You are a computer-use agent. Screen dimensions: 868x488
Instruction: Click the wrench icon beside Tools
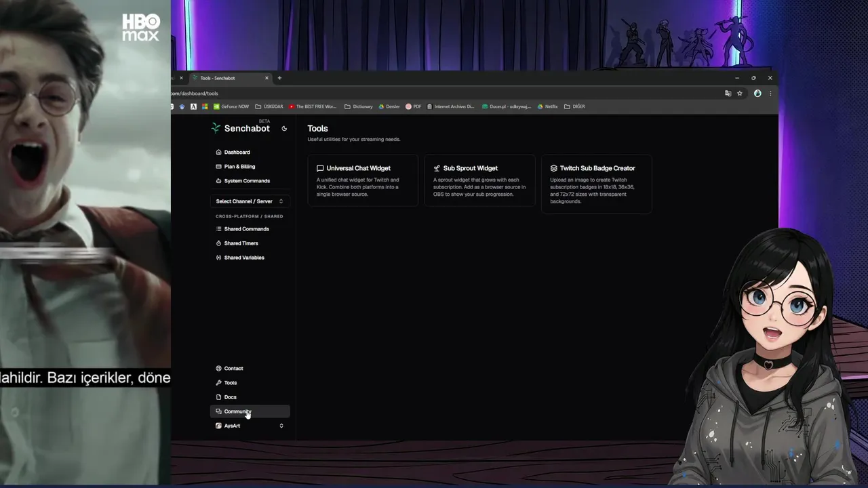[x=218, y=382]
